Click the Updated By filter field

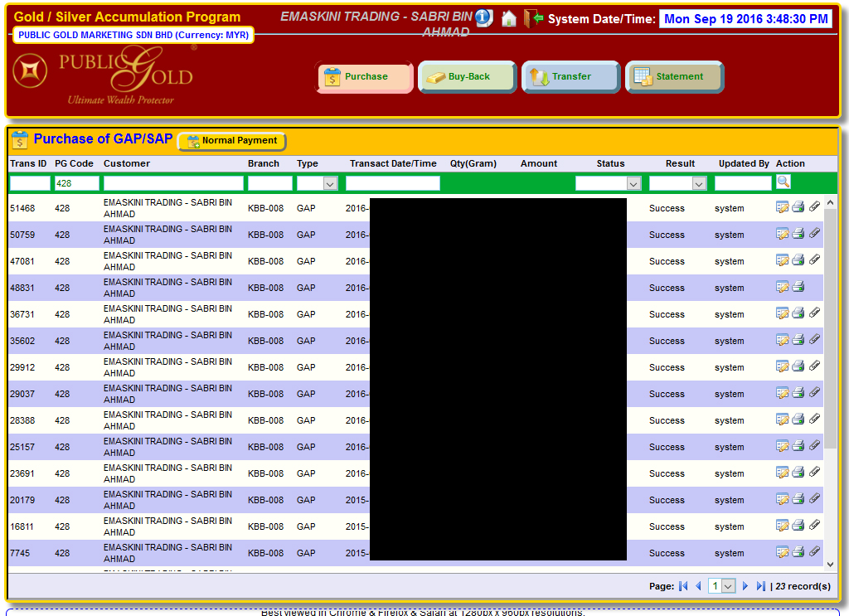click(743, 183)
